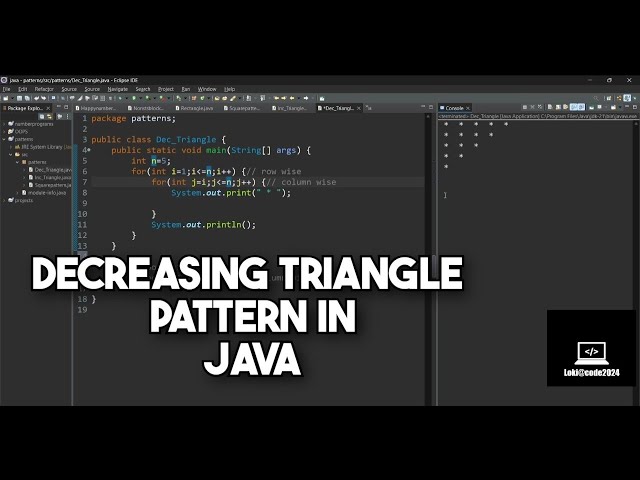The image size is (640, 480).
Task: Open the Run dropdown arrow in toolbar
Action: pos(140,98)
